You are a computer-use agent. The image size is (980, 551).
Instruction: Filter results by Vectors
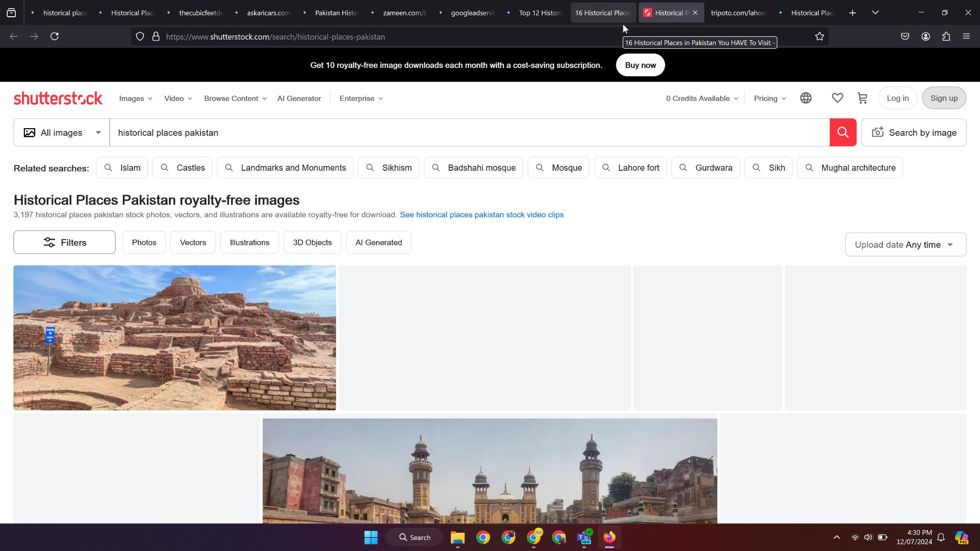point(193,242)
